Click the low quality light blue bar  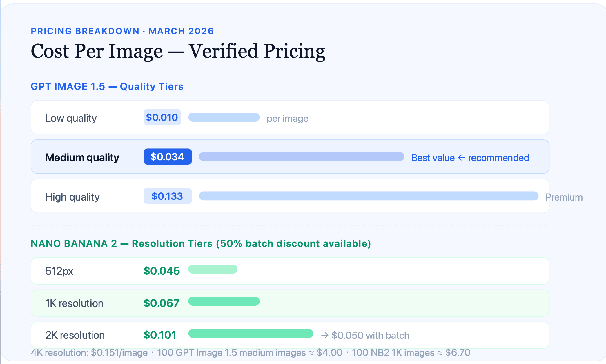point(224,117)
